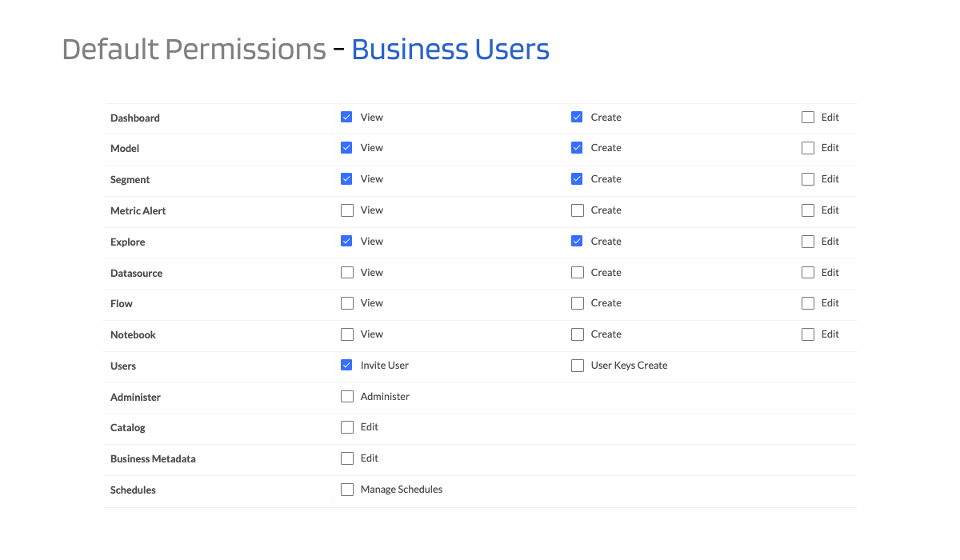Enable the Dashboard Edit checkbox
The image size is (960, 560).
(x=807, y=117)
